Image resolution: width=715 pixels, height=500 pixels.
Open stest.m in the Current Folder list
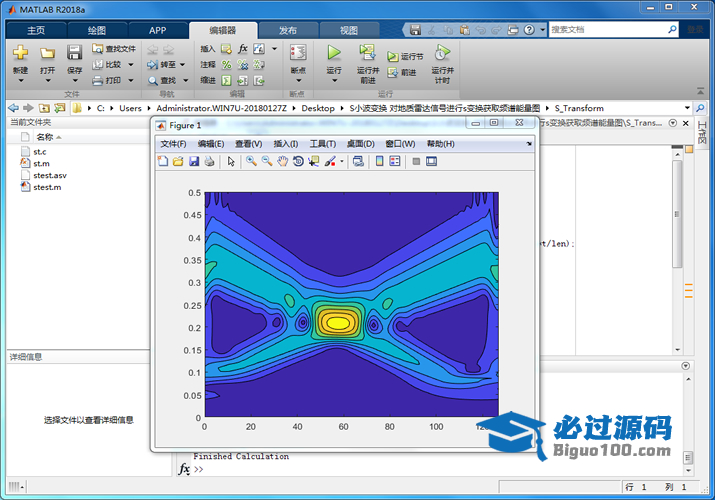(x=47, y=187)
